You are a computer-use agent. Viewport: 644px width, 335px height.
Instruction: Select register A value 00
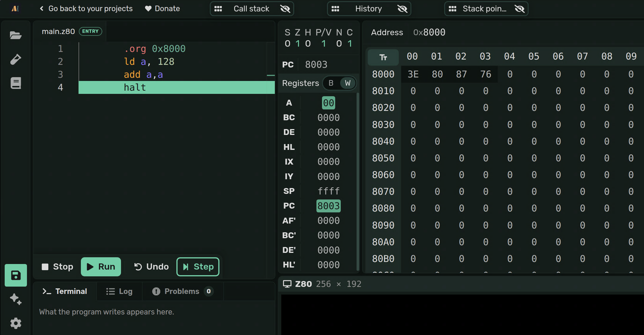(x=328, y=103)
